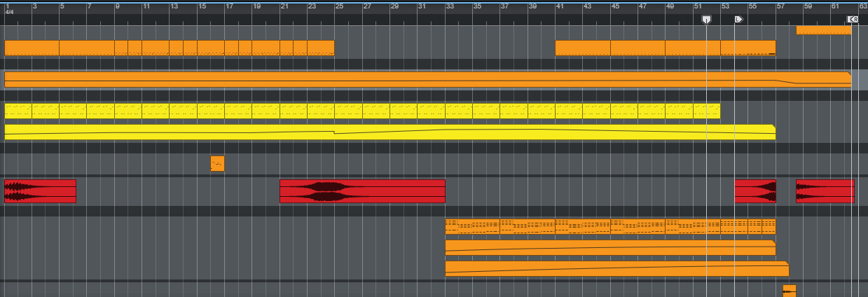Select the last red audio clip near bar 59
This screenshot has width=868, height=297.
tap(825, 191)
